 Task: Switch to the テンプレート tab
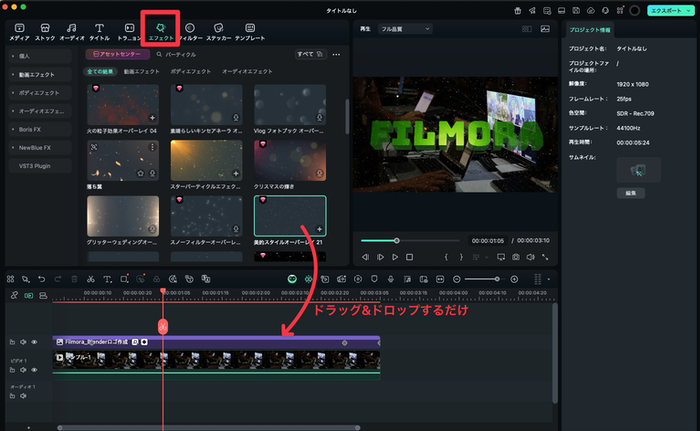(x=250, y=30)
